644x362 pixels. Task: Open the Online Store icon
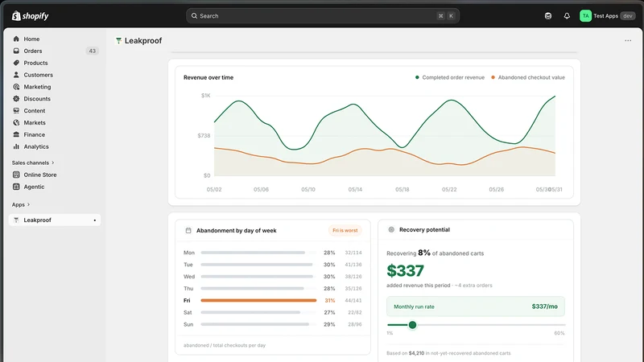pyautogui.click(x=16, y=175)
